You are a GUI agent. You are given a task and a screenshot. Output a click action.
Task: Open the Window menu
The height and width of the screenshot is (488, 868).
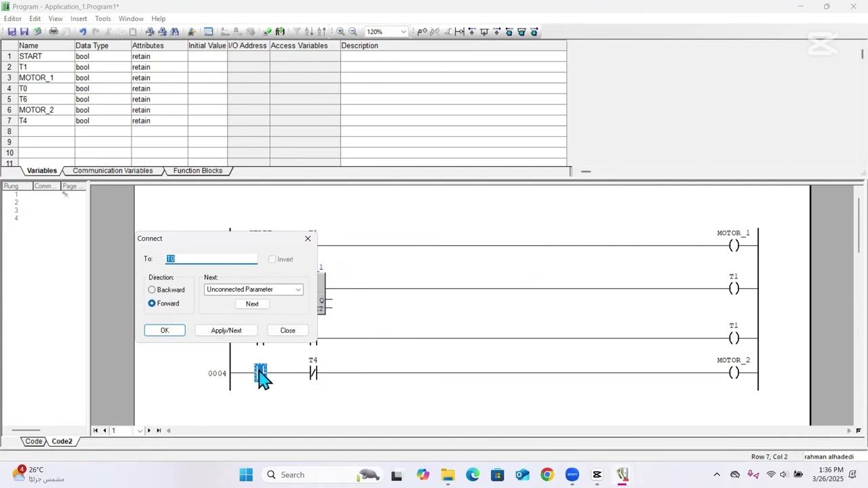(x=131, y=18)
